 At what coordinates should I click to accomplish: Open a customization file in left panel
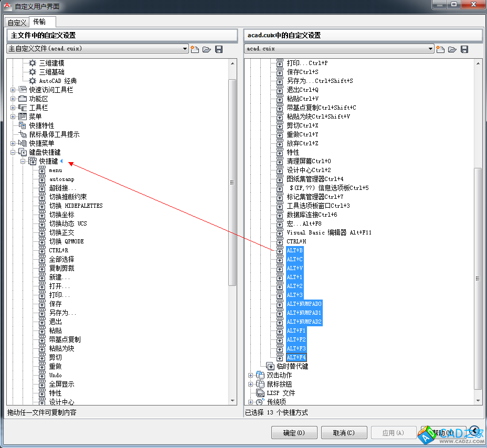click(206, 49)
